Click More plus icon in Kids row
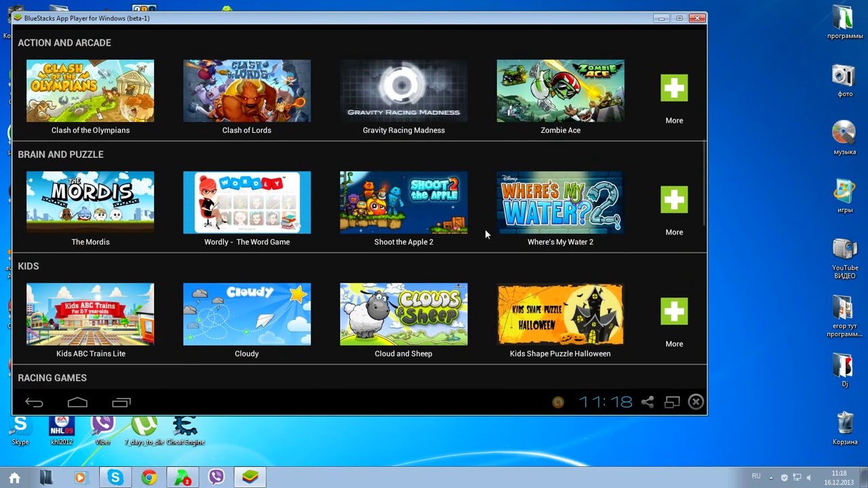This screenshot has height=488, width=868. [674, 312]
